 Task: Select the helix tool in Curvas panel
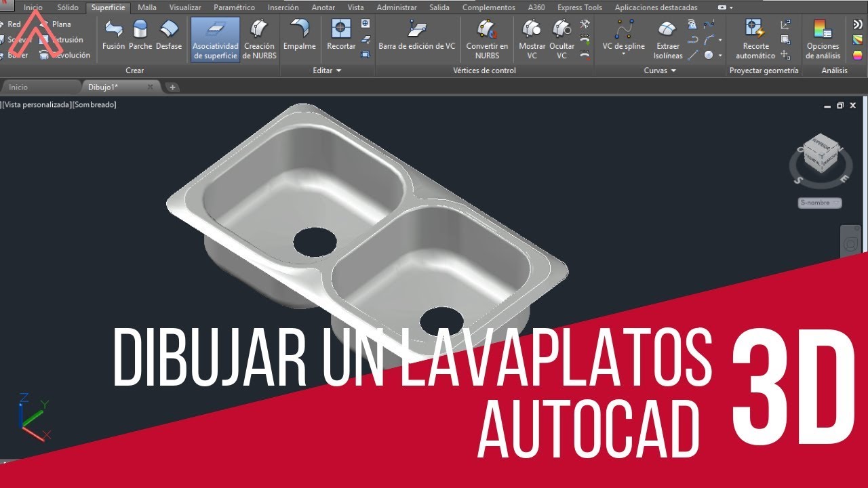point(692,24)
